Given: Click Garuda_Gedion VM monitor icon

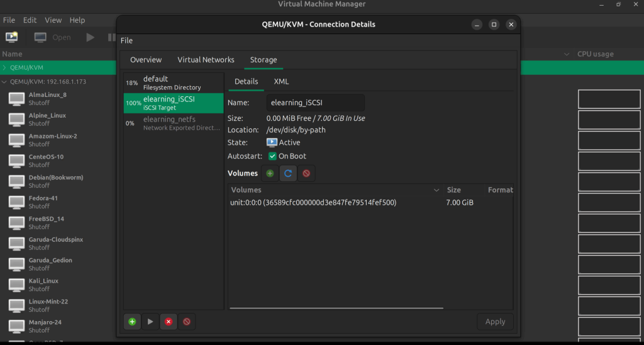Looking at the screenshot, I should coord(17,264).
